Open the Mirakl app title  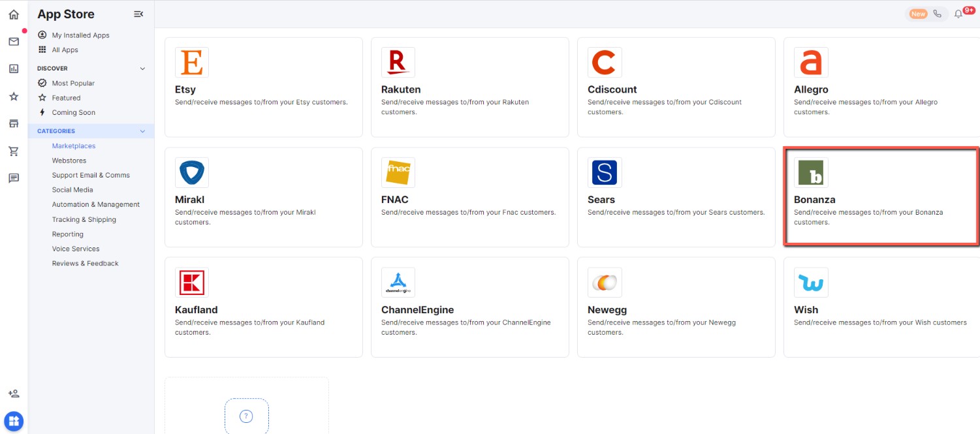[x=190, y=200]
